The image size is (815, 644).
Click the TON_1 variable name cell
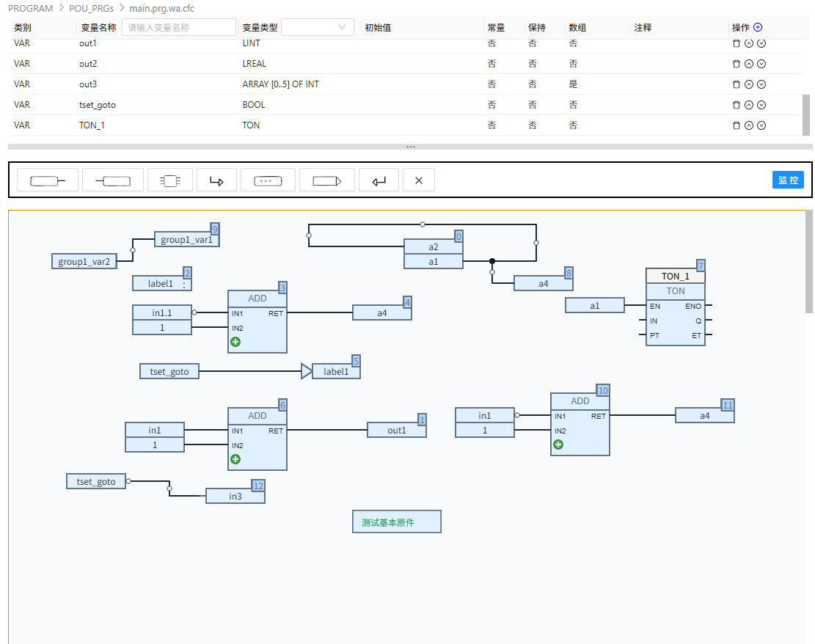coord(92,125)
